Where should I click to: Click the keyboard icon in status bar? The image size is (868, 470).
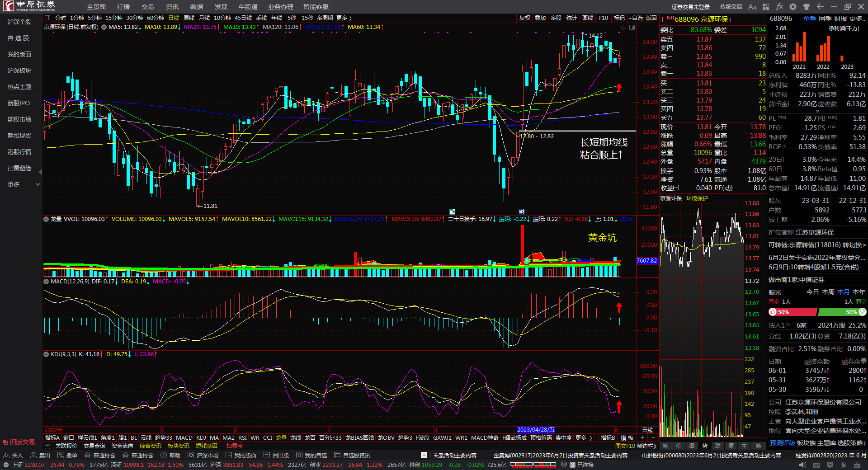point(817,465)
